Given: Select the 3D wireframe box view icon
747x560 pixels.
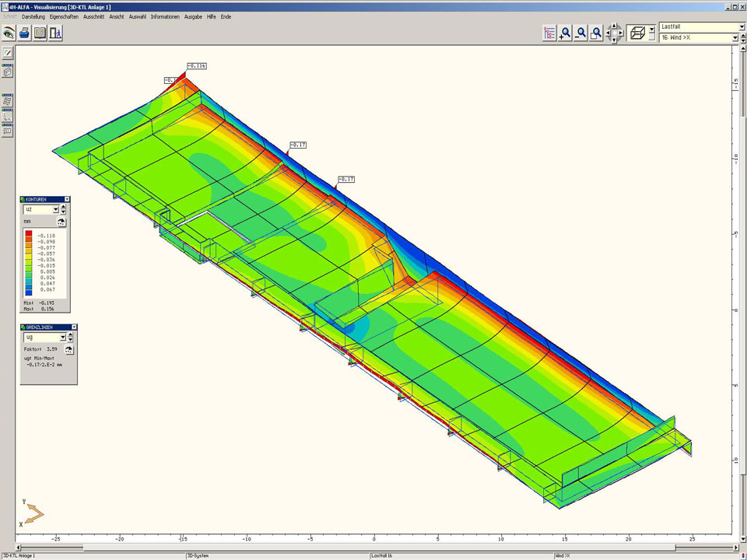Looking at the screenshot, I should (636, 33).
